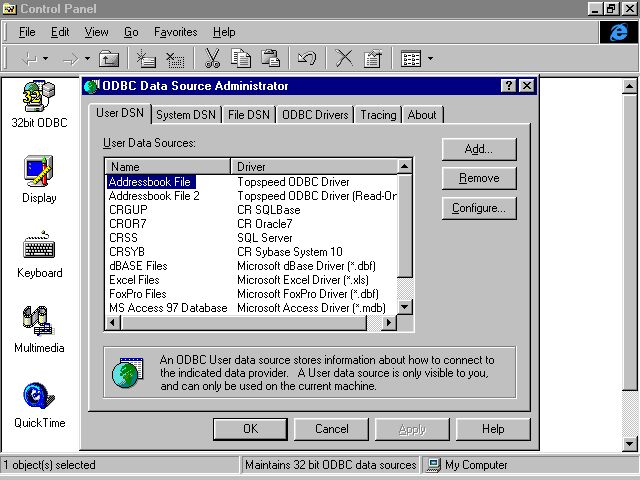This screenshot has height=480, width=640.
Task: Click the Control Panel window scroll-up arrow
Action: (x=629, y=86)
